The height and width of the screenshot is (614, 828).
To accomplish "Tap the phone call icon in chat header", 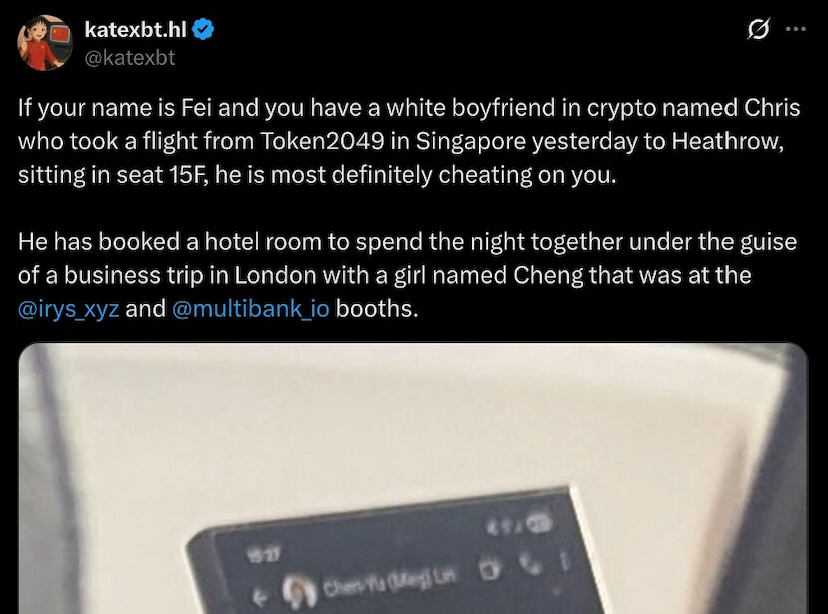I will click(x=532, y=564).
